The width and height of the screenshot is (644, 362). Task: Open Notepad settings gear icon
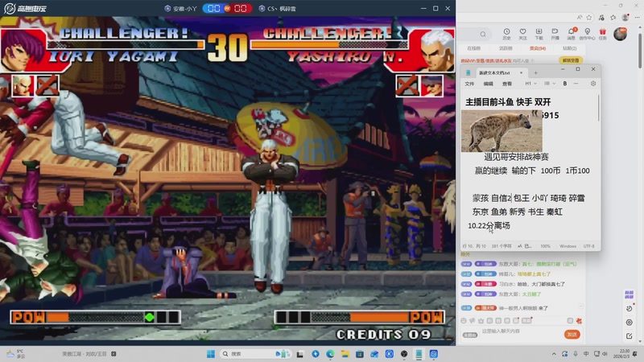(x=593, y=84)
